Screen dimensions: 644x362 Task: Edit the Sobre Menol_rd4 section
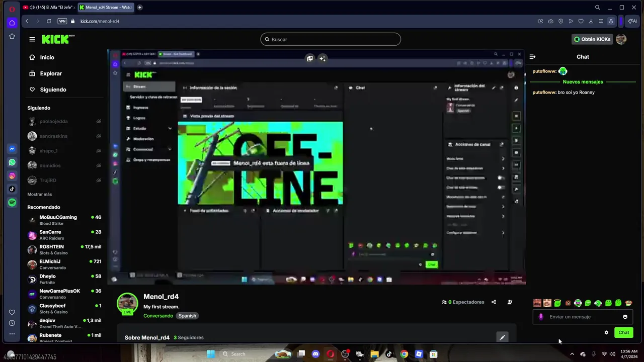point(502,337)
